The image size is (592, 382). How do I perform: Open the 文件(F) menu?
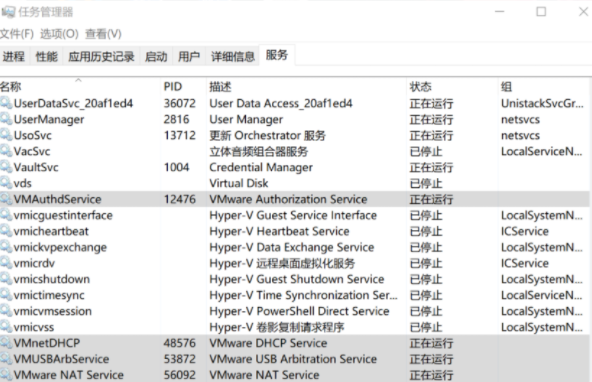pyautogui.click(x=17, y=34)
